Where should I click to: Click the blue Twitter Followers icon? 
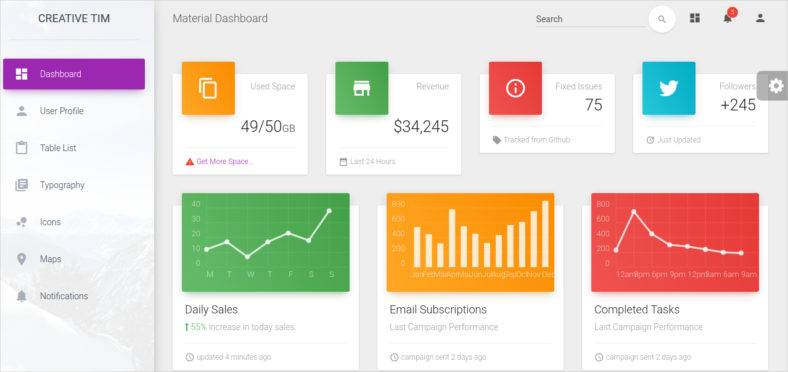click(x=669, y=88)
